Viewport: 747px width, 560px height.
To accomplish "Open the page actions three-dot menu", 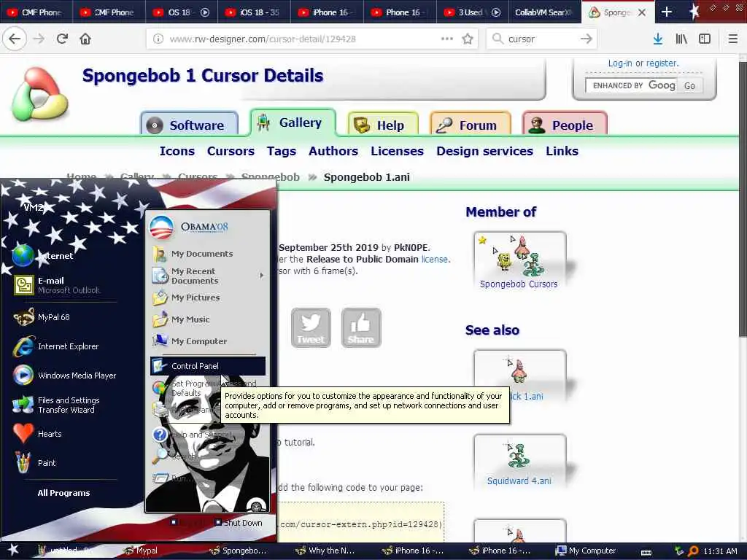I will click(446, 39).
